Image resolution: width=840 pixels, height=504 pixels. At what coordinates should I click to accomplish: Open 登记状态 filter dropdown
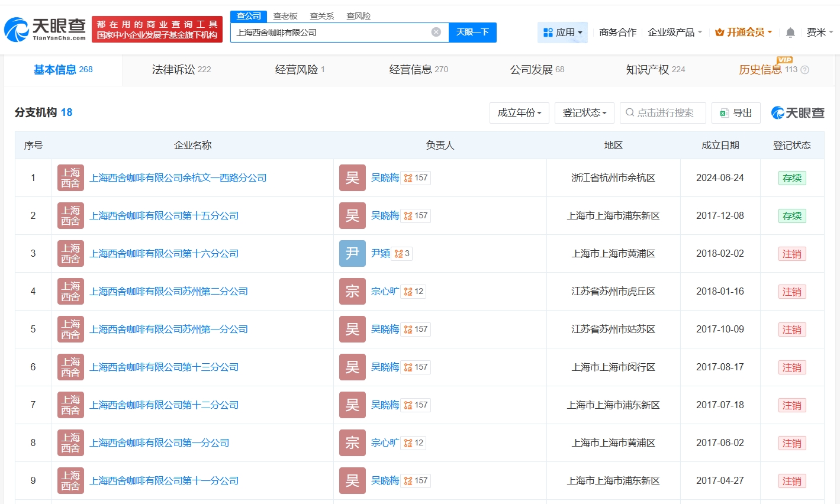584,113
